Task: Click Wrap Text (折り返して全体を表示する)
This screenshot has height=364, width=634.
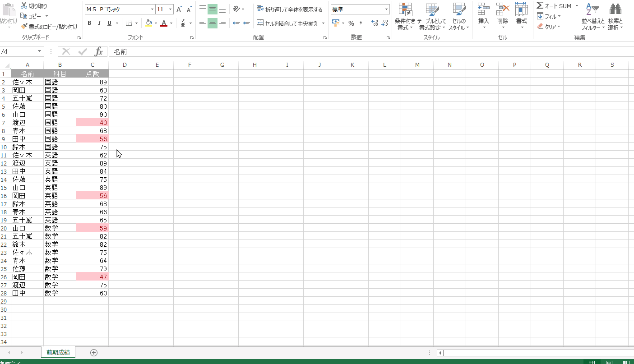Action: coord(289,9)
